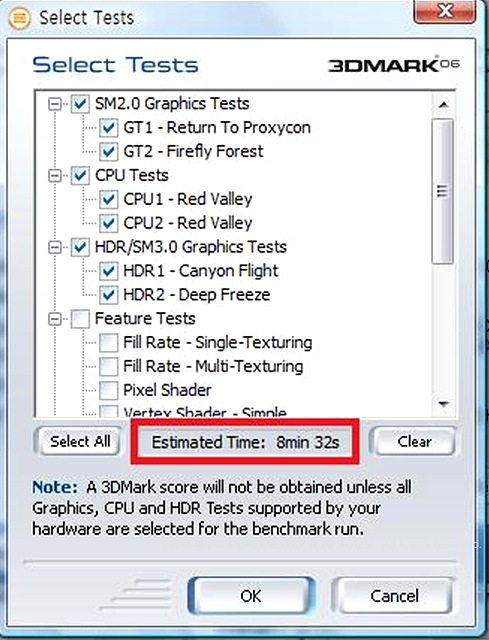Click the Select All button
The height and width of the screenshot is (640, 489).
(x=80, y=441)
